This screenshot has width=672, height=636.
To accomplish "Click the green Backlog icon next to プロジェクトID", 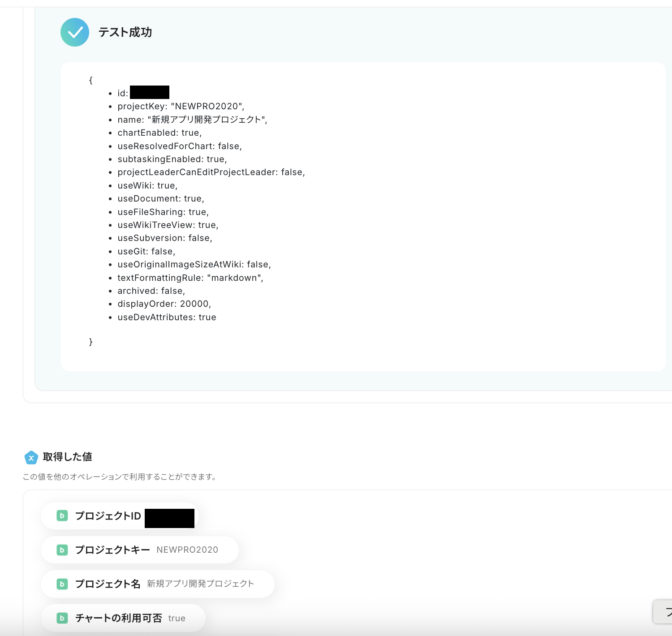I will [x=62, y=516].
